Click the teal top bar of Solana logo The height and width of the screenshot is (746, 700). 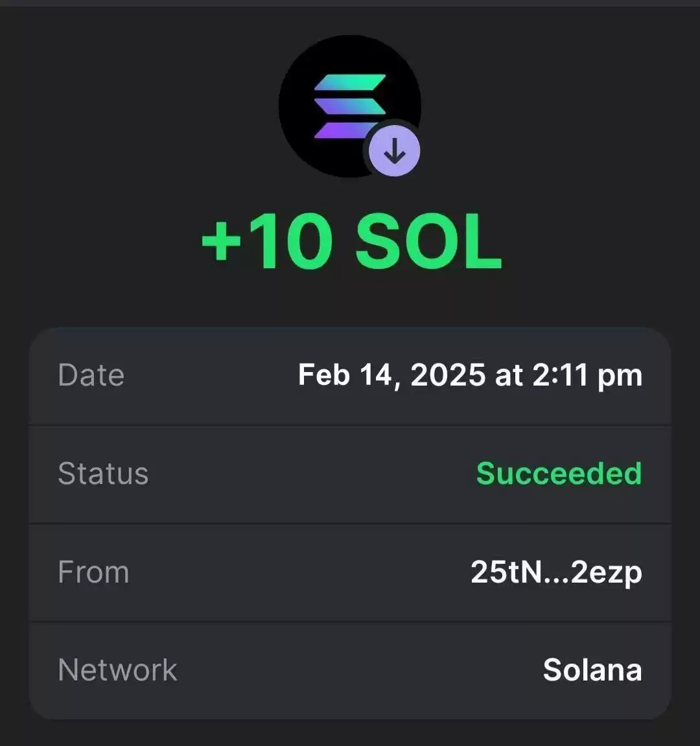[x=350, y=82]
